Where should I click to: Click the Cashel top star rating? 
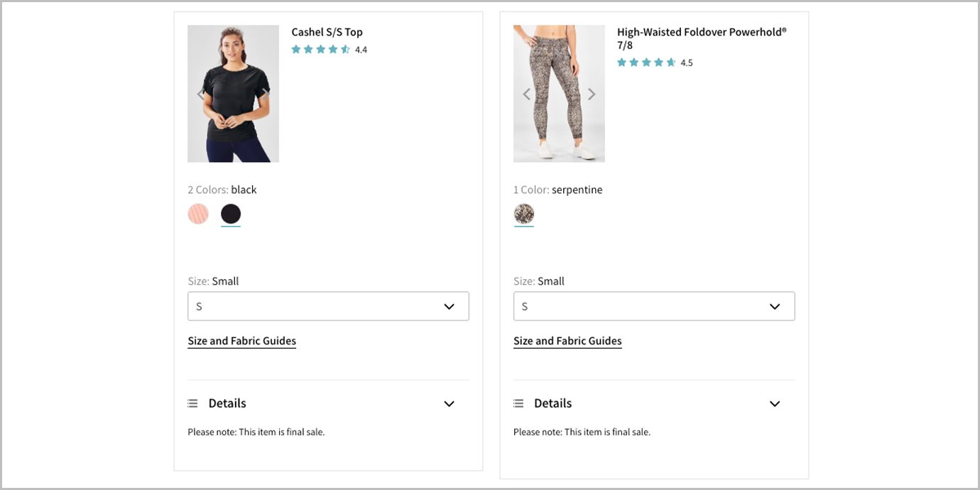[x=321, y=50]
